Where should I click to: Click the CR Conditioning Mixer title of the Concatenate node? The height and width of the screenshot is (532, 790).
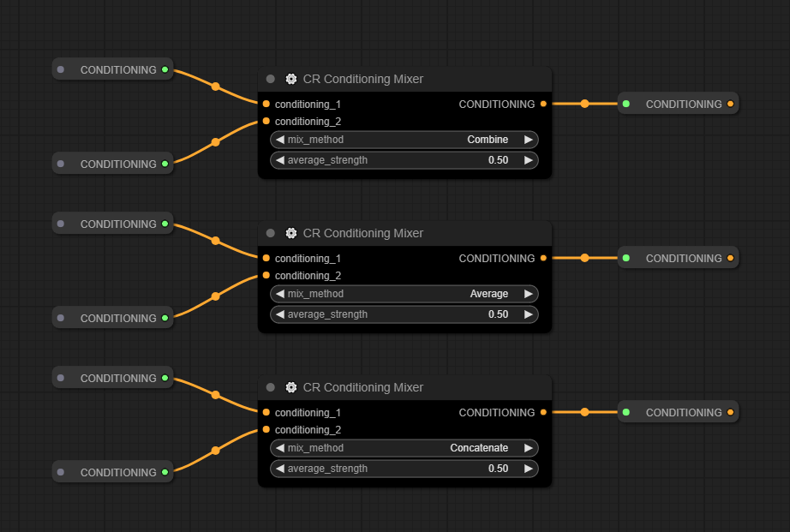363,387
